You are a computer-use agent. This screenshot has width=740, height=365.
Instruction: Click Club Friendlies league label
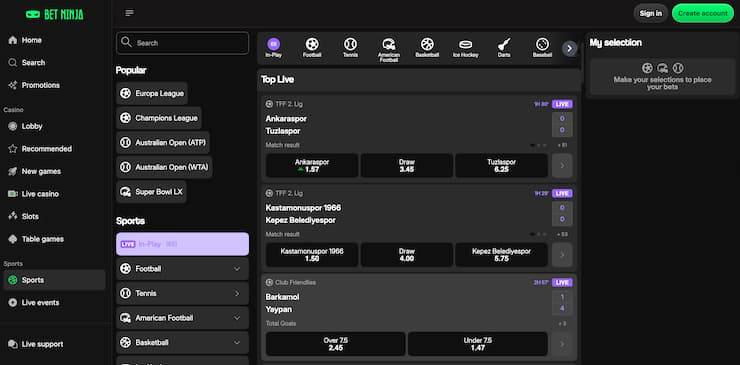[x=295, y=282]
